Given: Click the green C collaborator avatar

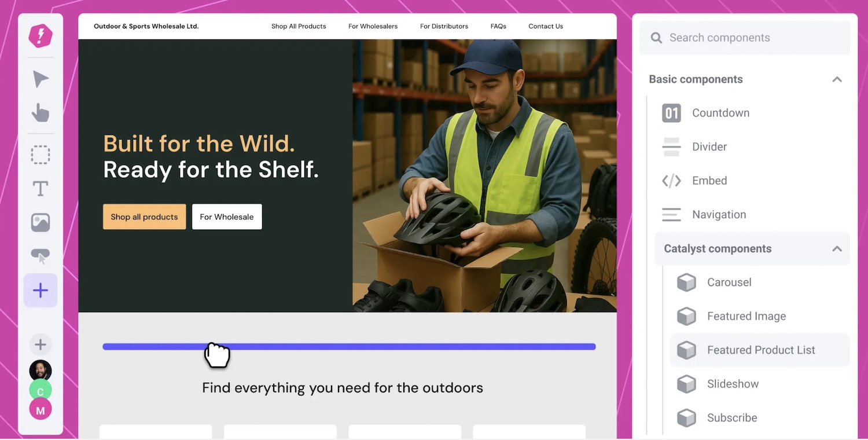Looking at the screenshot, I should point(41,391).
